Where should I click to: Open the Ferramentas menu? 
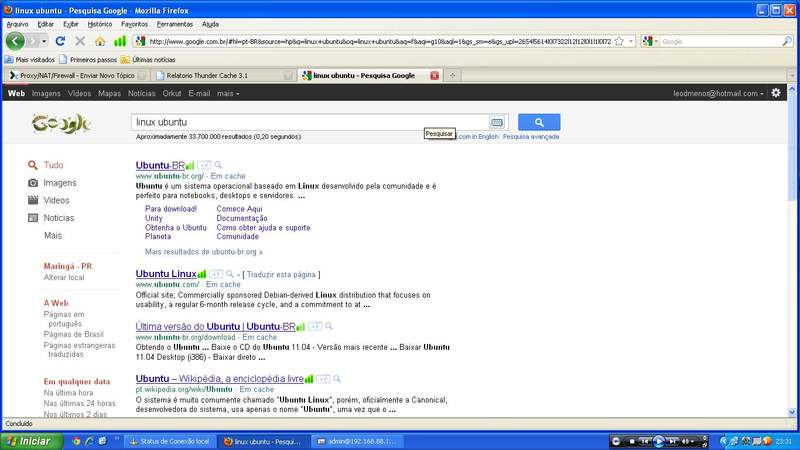tap(174, 24)
